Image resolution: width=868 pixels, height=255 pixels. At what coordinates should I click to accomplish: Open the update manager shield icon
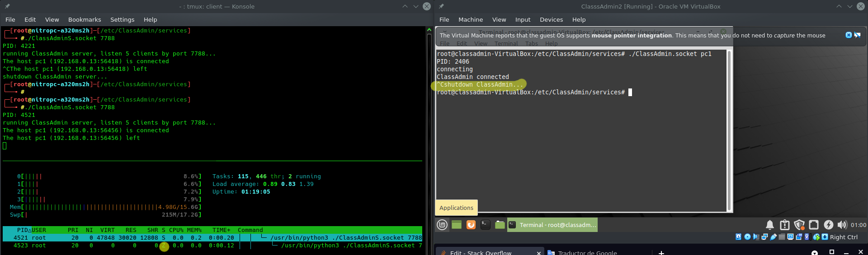coord(799,225)
